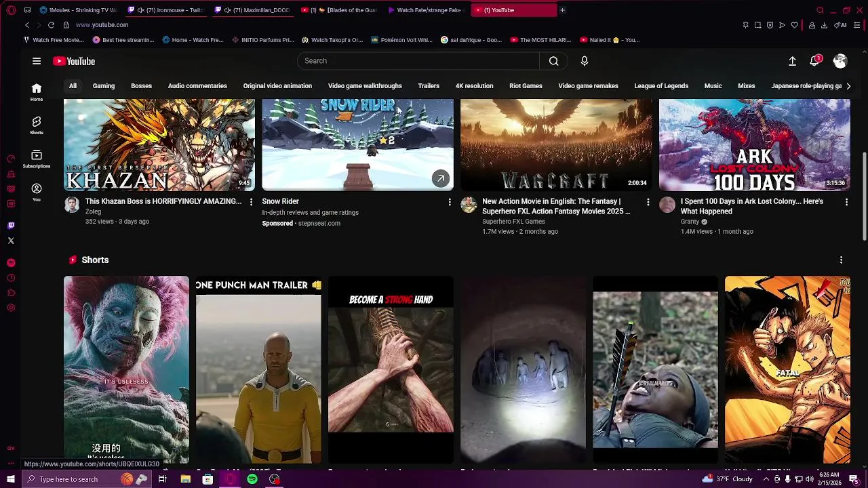The height and width of the screenshot is (488, 868).
Task: Open the Khazan Boss video title
Action: [x=163, y=201]
